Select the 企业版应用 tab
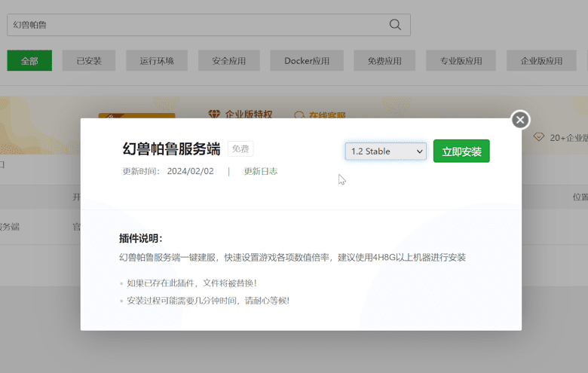The width and height of the screenshot is (588, 373). [541, 61]
